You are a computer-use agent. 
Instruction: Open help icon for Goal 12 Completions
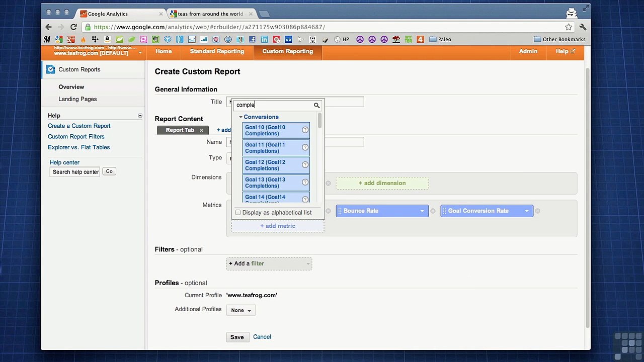click(305, 165)
